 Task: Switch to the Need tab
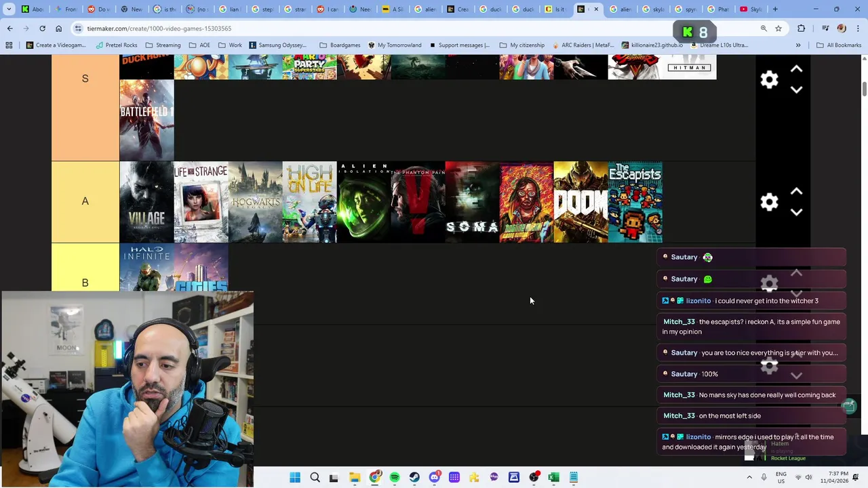click(361, 9)
